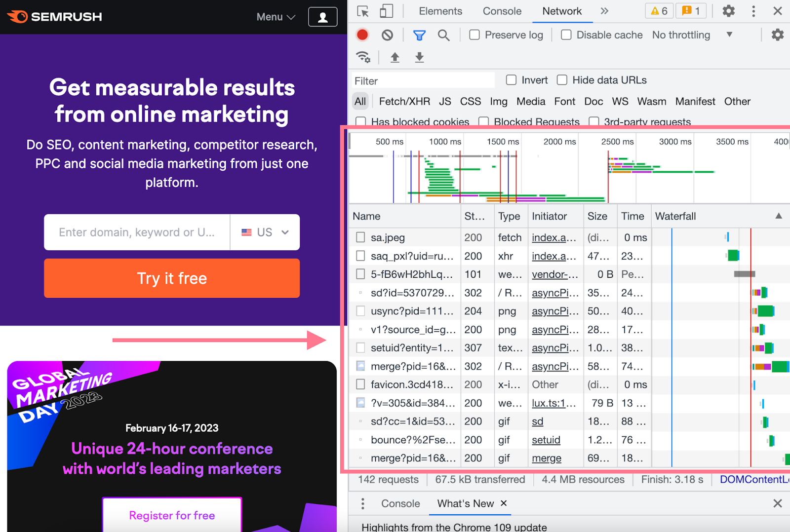Click the issues count badge 1
This screenshot has height=532, width=790.
coord(691,11)
